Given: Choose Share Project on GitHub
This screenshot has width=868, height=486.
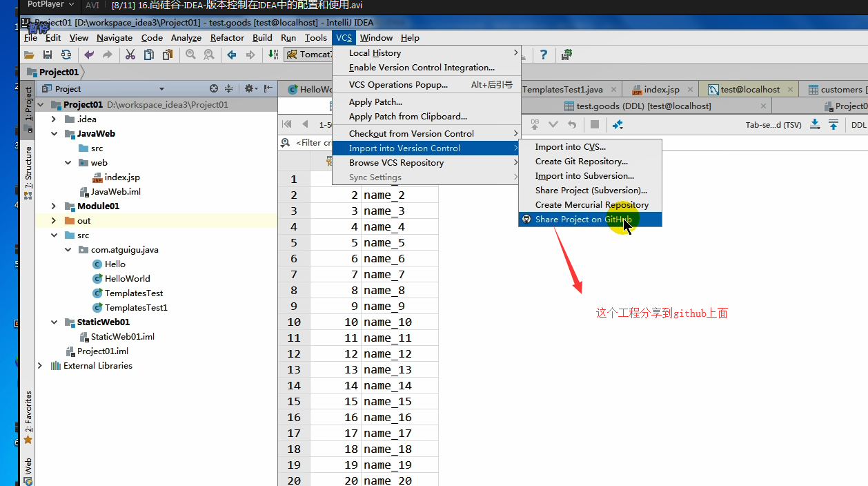Looking at the screenshot, I should click(x=590, y=220).
